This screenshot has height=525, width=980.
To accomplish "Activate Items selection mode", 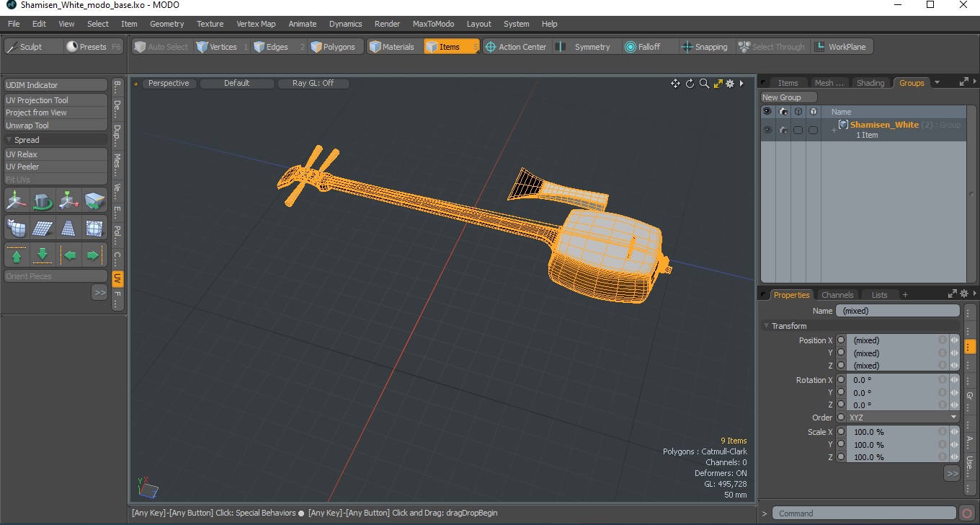I will coord(451,47).
